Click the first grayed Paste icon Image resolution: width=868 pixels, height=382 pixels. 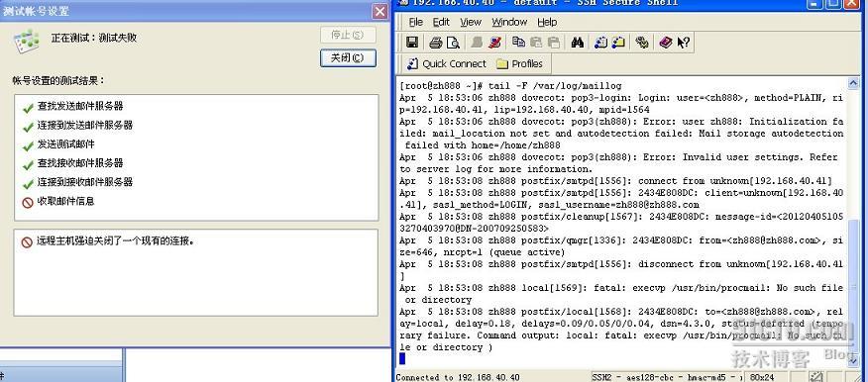(x=536, y=42)
